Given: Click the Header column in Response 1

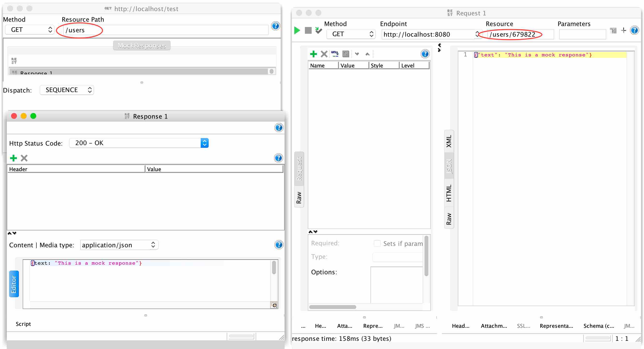Looking at the screenshot, I should tap(76, 169).
